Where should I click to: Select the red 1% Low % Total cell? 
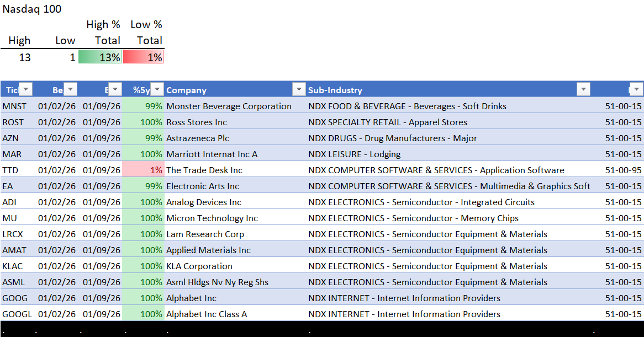click(144, 57)
